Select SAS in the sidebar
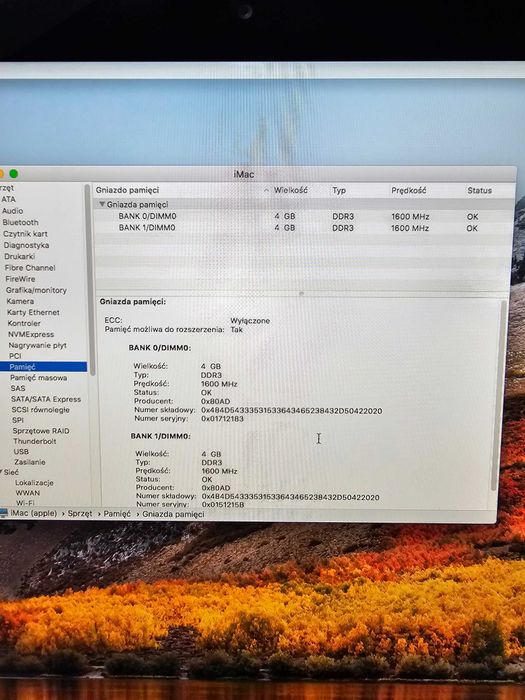 pos(18,388)
